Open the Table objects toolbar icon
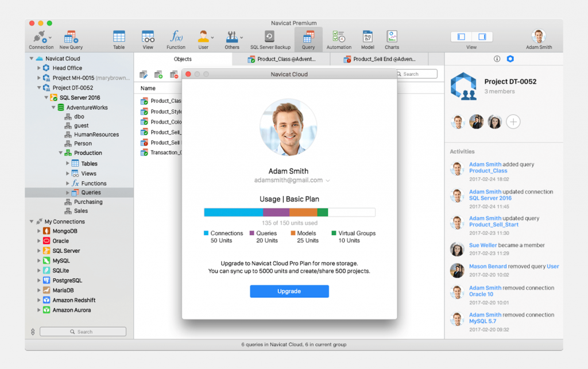This screenshot has height=369, width=588. [x=119, y=37]
